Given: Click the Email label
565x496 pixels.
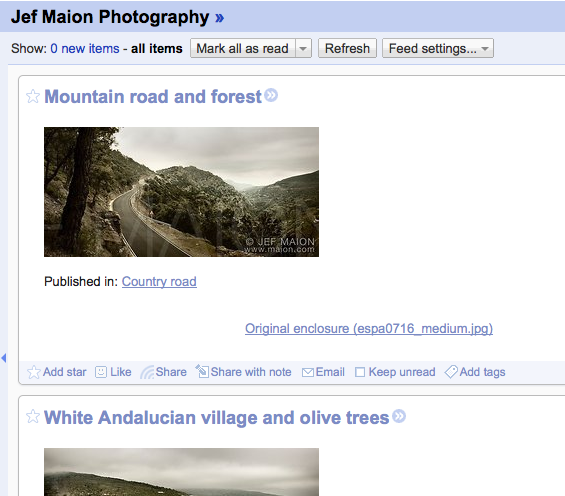Looking at the screenshot, I should (330, 372).
